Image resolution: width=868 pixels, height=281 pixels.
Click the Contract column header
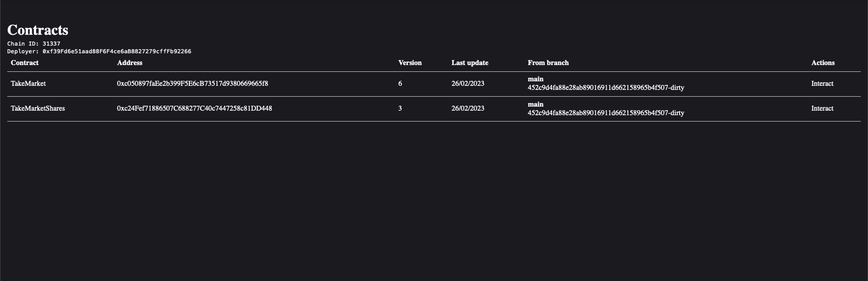point(24,63)
